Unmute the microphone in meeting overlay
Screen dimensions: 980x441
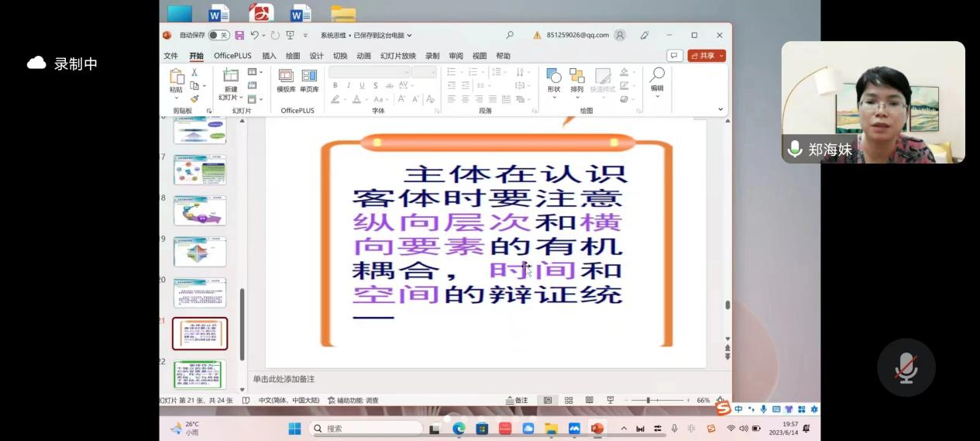[906, 367]
